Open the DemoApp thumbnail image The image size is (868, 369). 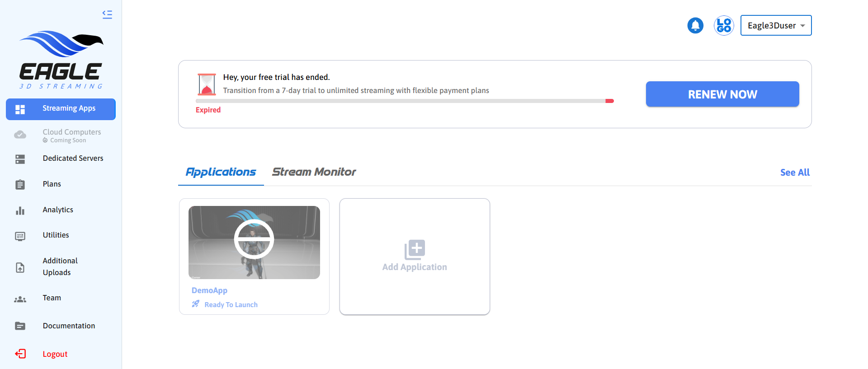click(254, 243)
